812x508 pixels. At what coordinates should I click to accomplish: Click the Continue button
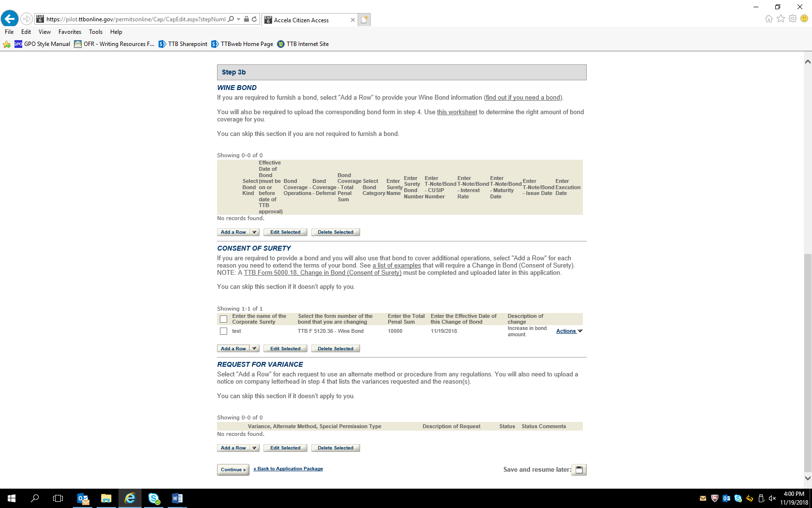coord(233,470)
